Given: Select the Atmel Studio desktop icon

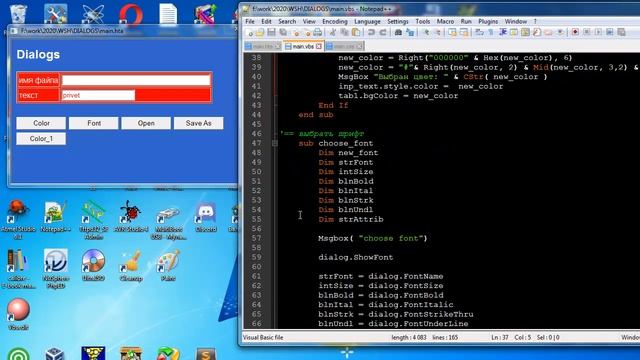Looking at the screenshot, I should [x=18, y=220].
